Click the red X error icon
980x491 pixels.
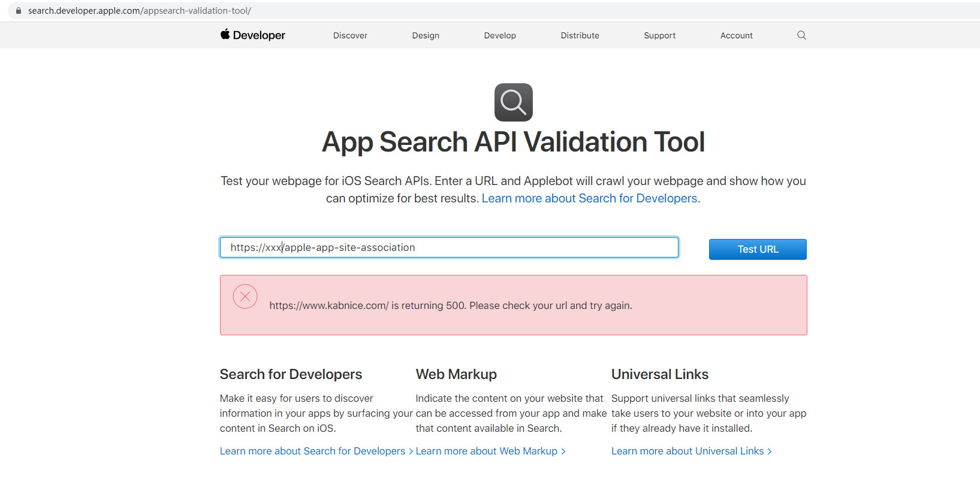point(245,296)
